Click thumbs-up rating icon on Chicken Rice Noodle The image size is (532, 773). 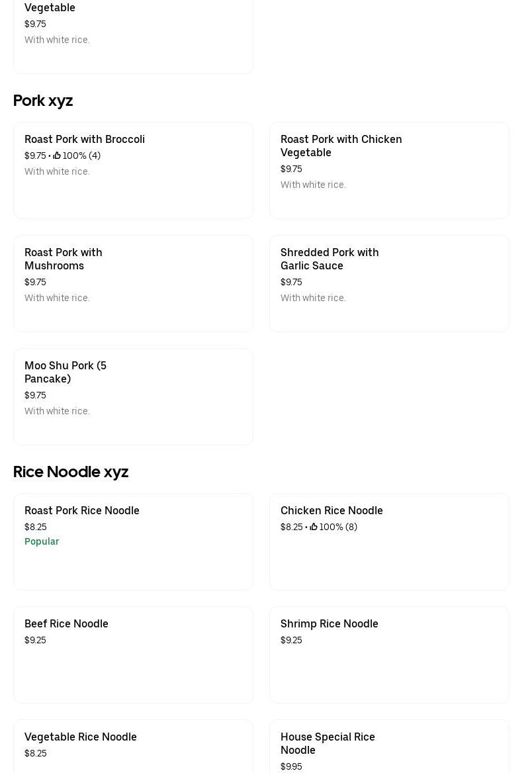point(314,527)
